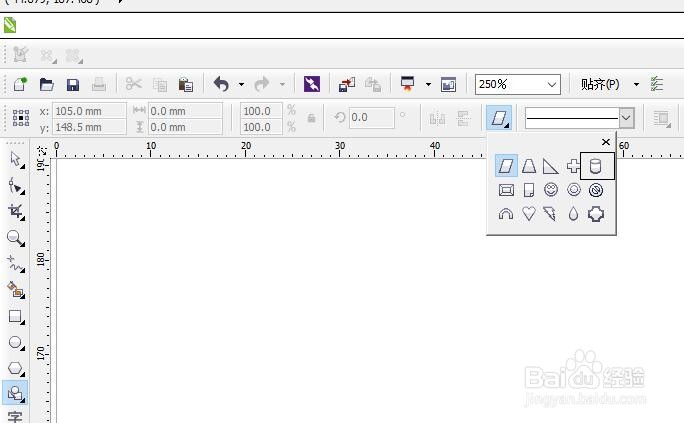Click the mirror horizontally icon
Viewport: 684px width, 423px height.
437,118
